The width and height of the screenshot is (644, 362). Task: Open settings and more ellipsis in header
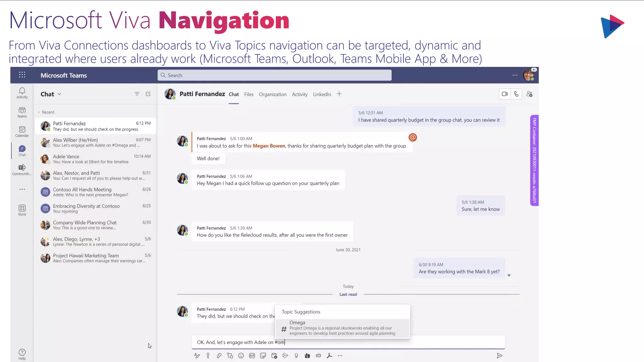[515, 75]
